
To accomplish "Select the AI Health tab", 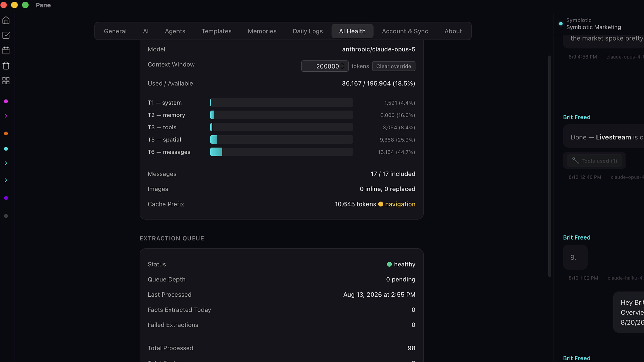I will [x=352, y=31].
